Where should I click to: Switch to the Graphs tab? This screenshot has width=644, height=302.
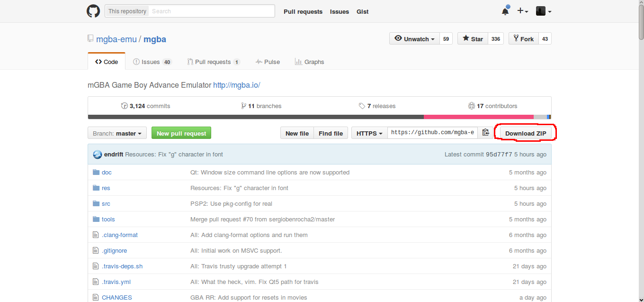[309, 62]
